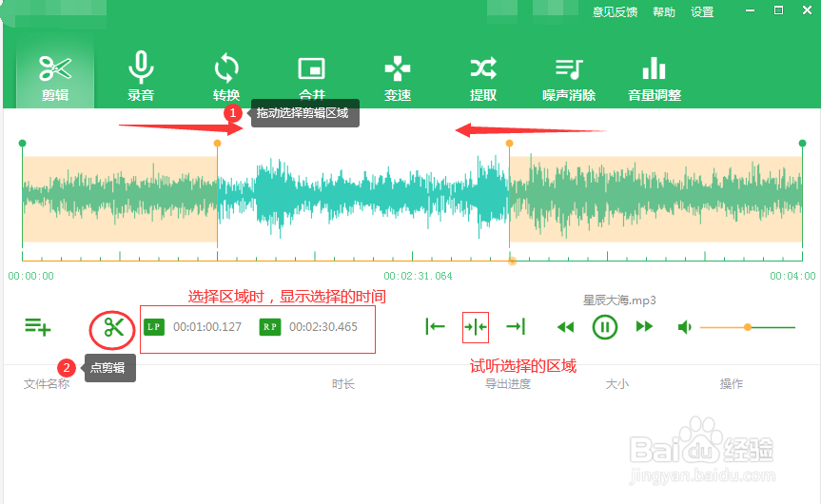Click the add file list icon
This screenshot has width=821, height=504.
(38, 327)
